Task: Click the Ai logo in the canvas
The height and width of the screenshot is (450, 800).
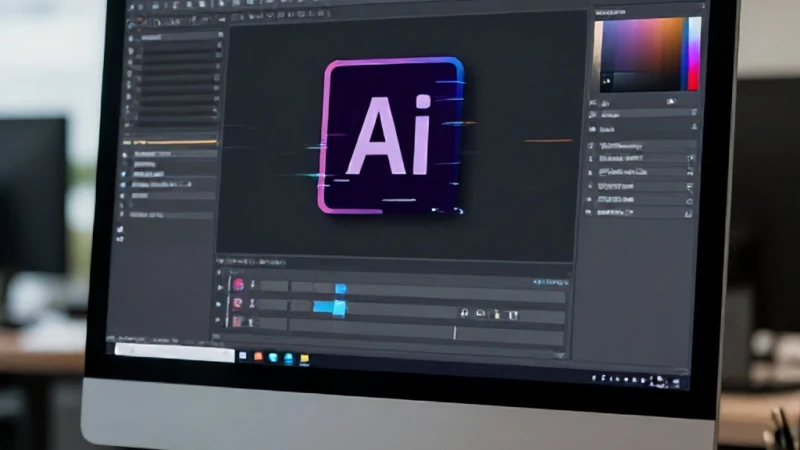Action: [391, 135]
